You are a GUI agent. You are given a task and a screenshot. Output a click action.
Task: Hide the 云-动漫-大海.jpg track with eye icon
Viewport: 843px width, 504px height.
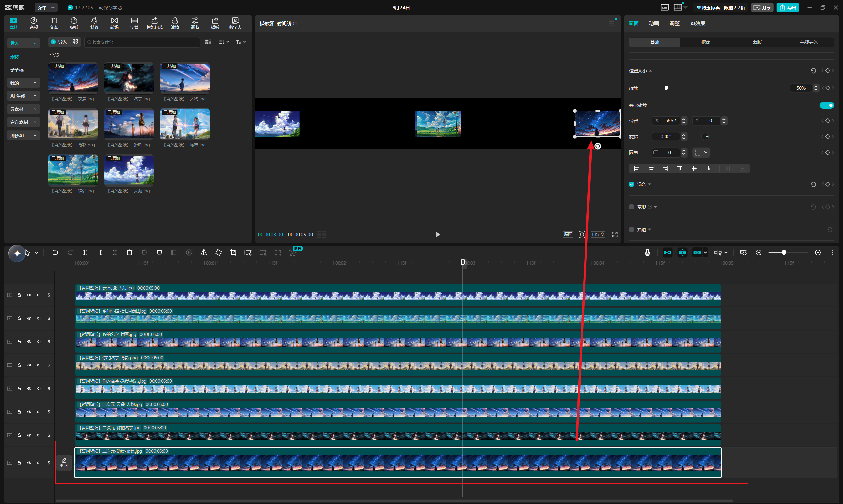(29, 295)
